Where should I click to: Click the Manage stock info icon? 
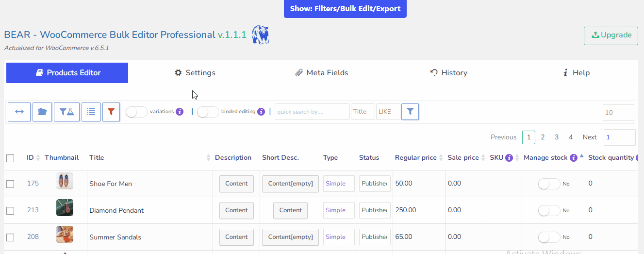[x=573, y=158]
